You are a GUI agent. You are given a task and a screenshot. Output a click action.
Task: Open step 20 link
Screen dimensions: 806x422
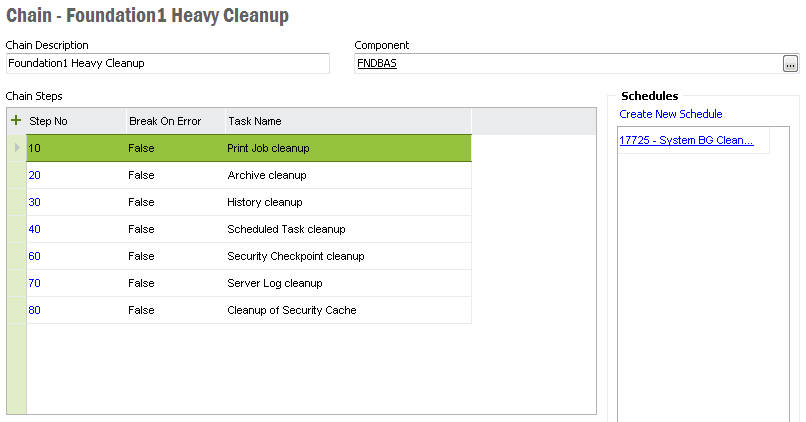pos(35,175)
